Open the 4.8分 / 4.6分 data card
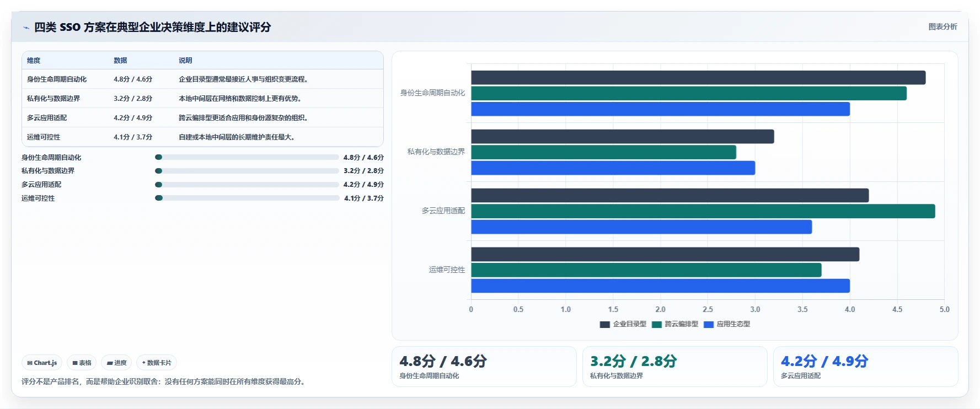This screenshot has height=409, width=980. [x=484, y=367]
